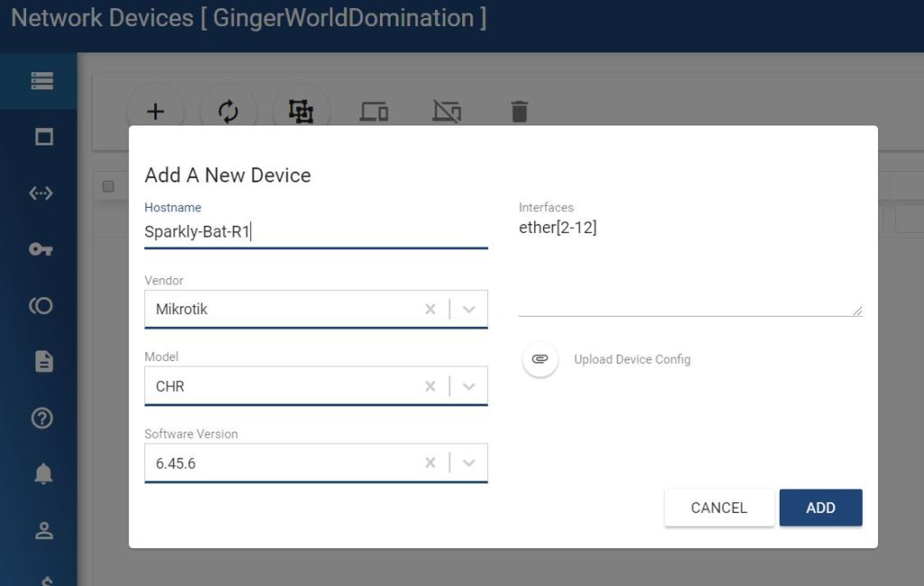
Task: Expand the Model dropdown arrow
Action: (468, 386)
